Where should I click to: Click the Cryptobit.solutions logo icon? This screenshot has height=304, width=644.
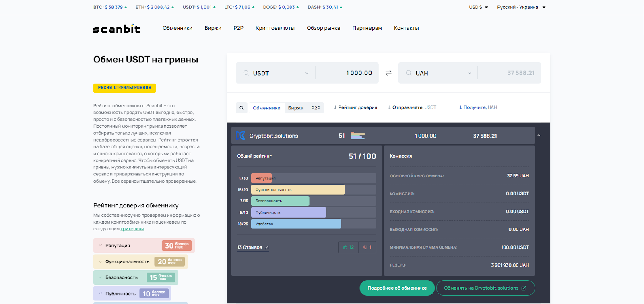coord(240,136)
